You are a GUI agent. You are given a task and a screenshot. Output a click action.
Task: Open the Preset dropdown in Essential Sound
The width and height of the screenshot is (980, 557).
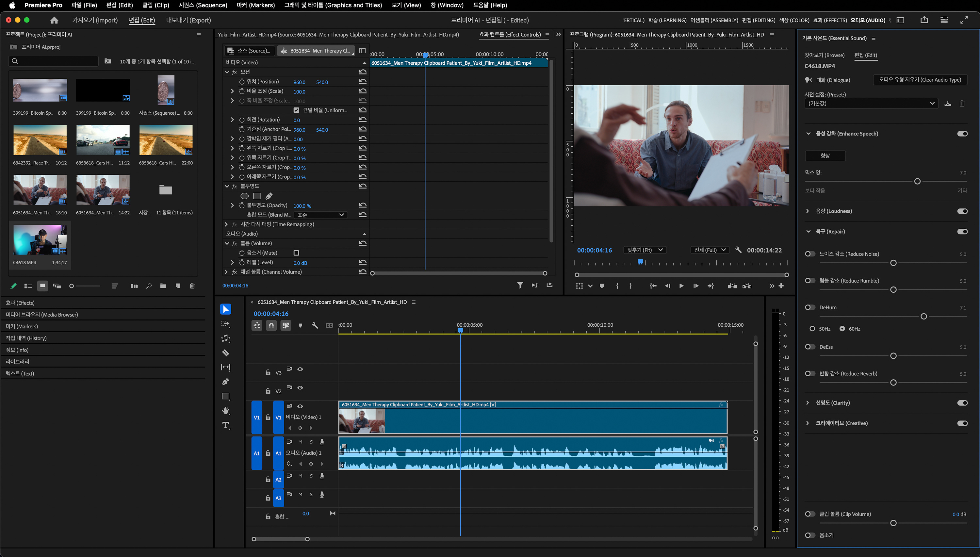871,103
